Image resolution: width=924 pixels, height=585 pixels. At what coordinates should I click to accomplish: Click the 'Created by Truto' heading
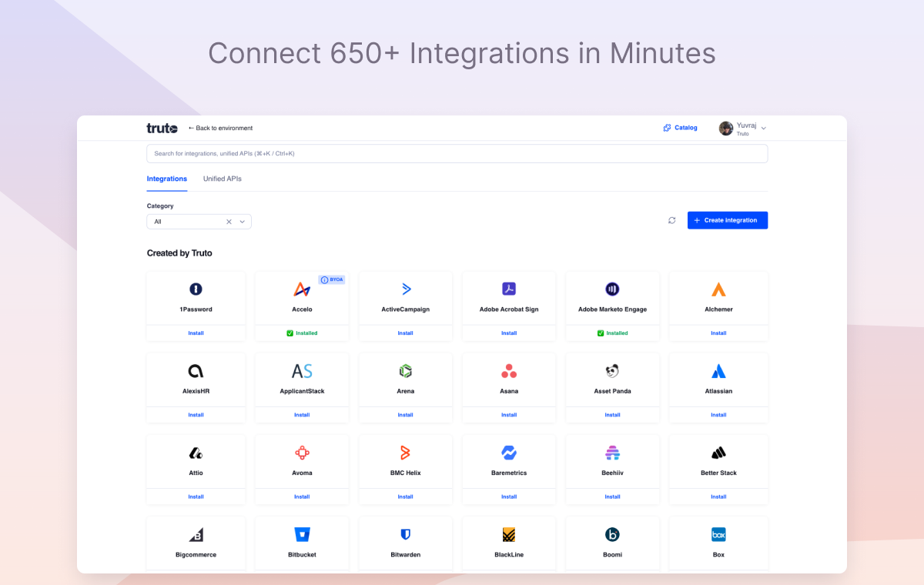coord(179,252)
